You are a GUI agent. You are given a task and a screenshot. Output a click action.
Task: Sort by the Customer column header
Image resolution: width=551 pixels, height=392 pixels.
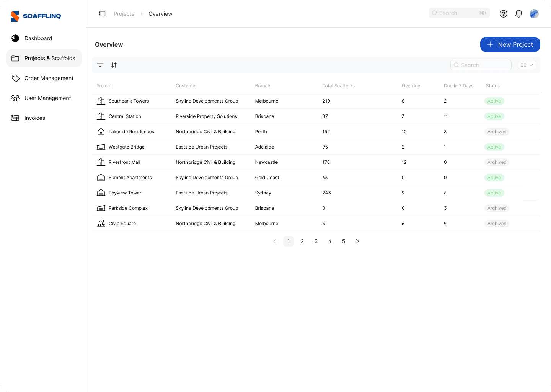tap(186, 86)
